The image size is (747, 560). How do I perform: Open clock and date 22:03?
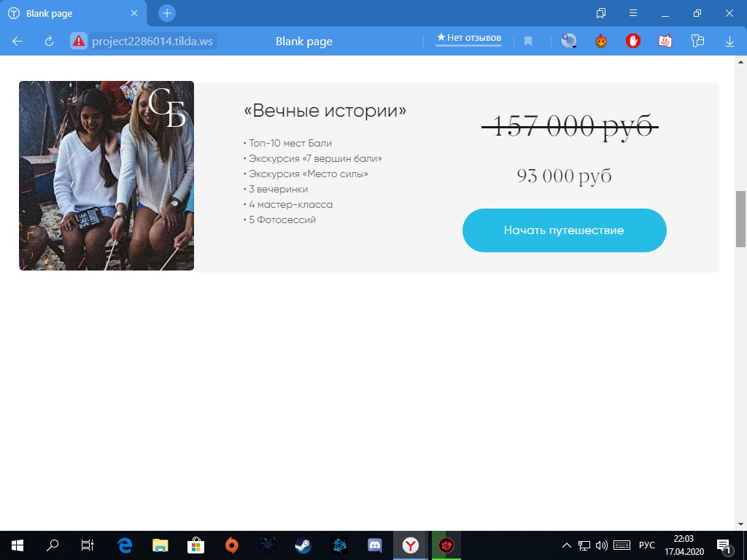pos(684,545)
